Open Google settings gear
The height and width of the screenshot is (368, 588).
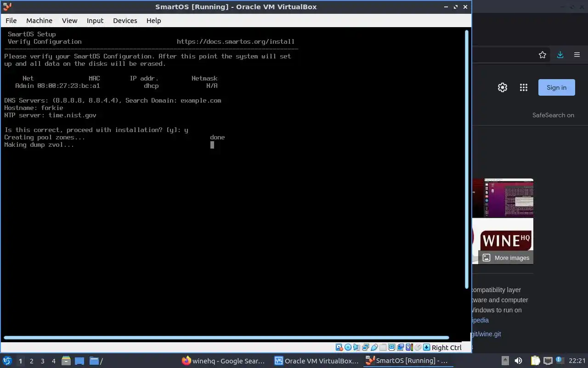[503, 87]
